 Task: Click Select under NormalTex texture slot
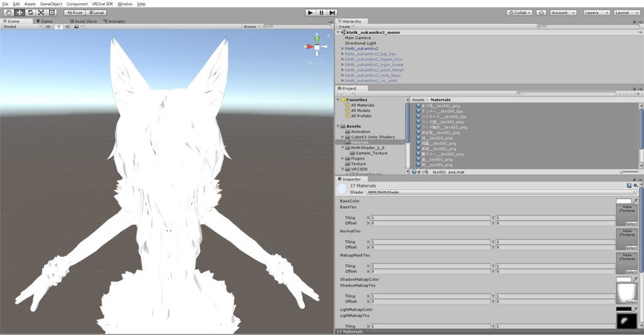(631, 248)
